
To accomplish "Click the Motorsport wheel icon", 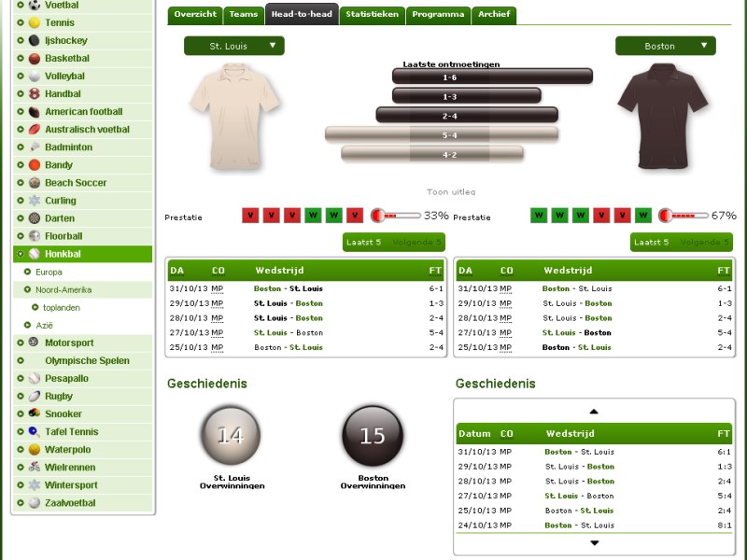I will pos(34,342).
